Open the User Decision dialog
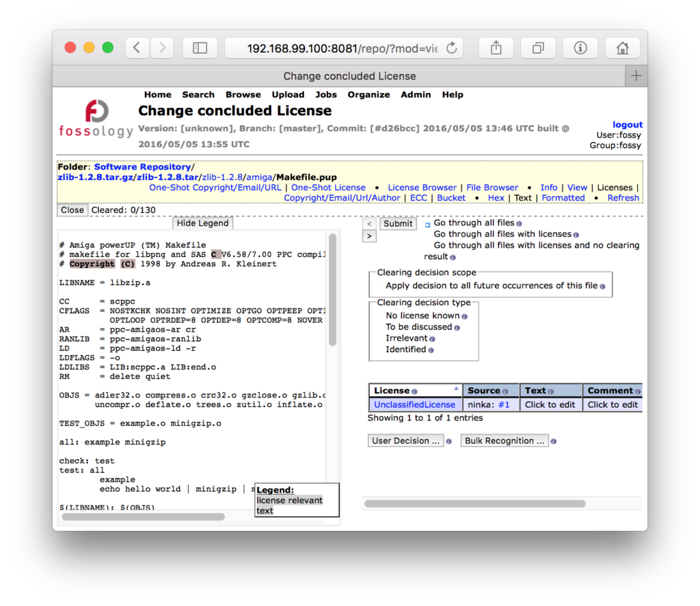The height and width of the screenshot is (606, 700). point(405,440)
